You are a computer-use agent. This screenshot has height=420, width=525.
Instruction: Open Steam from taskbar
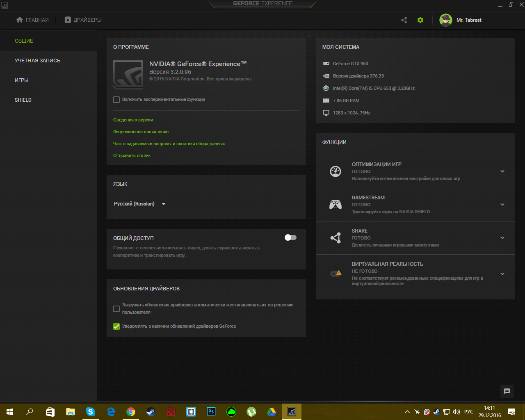151,412
